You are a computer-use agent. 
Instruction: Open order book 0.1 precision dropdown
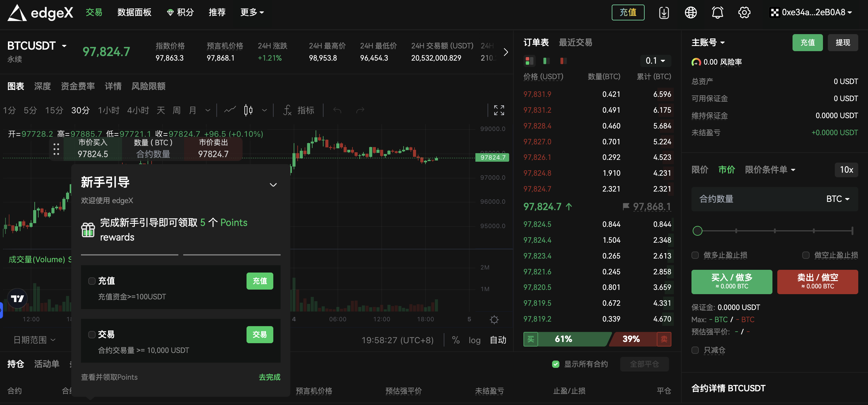click(x=655, y=61)
